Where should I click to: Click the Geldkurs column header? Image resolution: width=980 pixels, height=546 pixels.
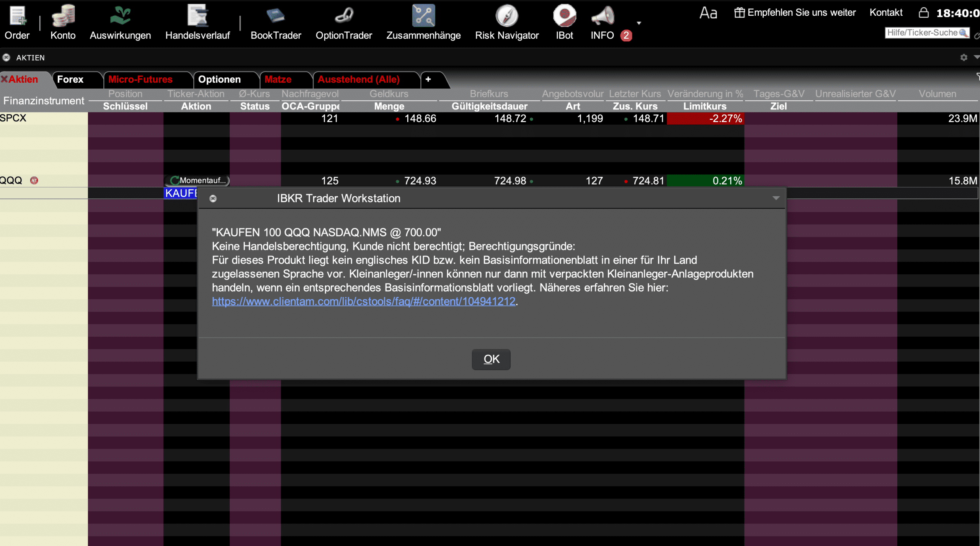389,94
